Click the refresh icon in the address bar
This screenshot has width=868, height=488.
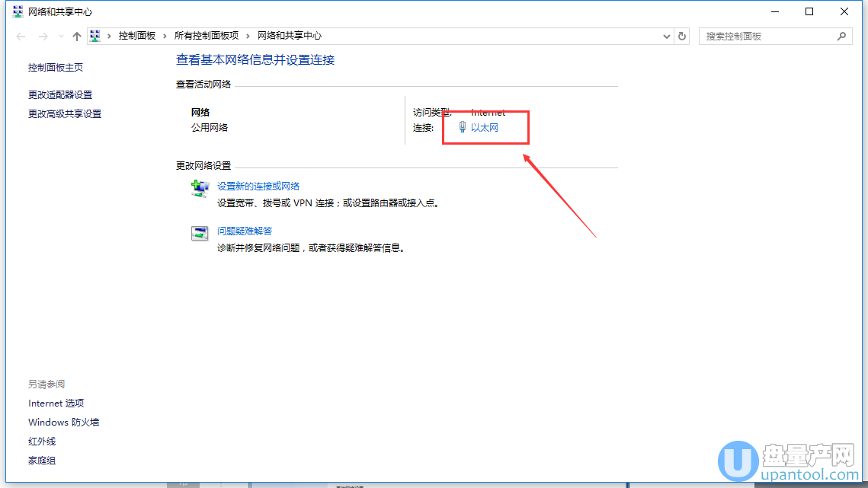pyautogui.click(x=682, y=35)
